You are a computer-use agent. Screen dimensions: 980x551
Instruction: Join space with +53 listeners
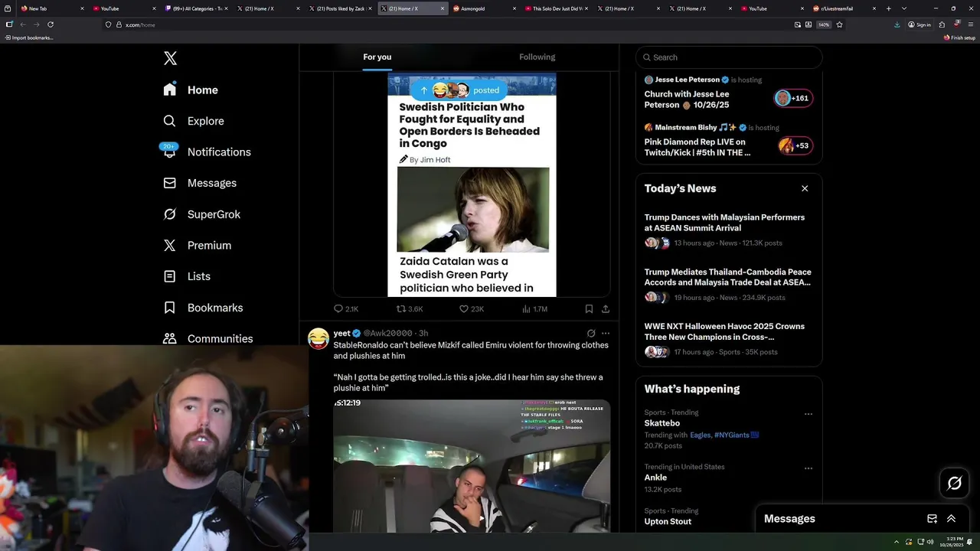(x=795, y=145)
